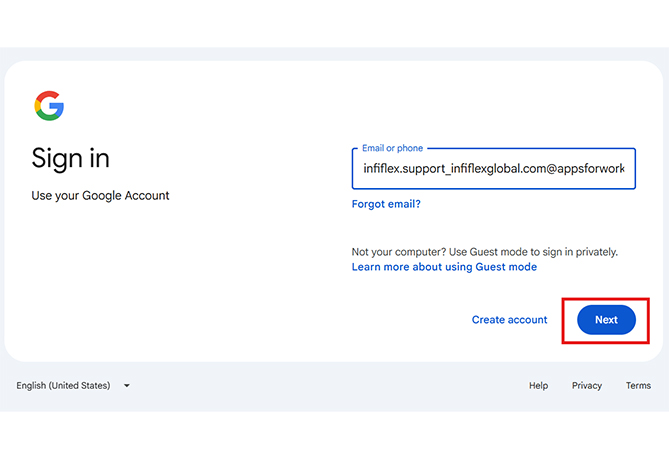669x459 pixels.
Task: Open the Create account link
Action: (509, 320)
